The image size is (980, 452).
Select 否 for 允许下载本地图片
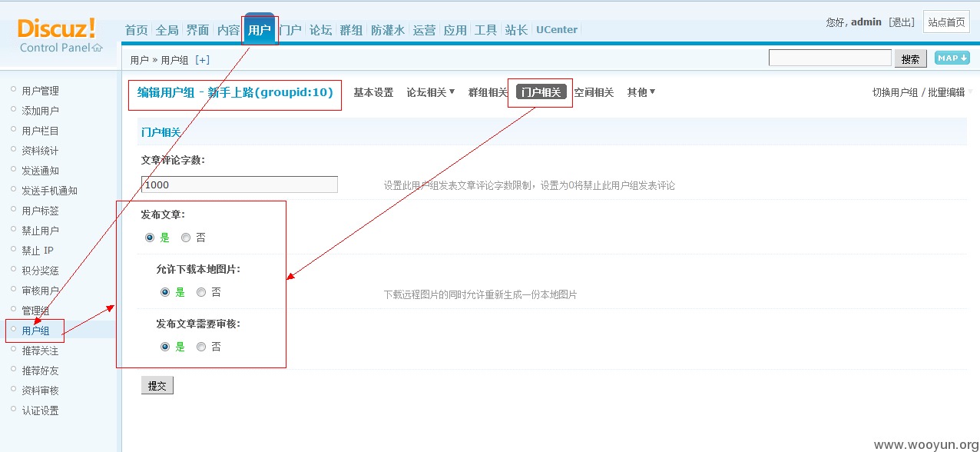tap(201, 292)
